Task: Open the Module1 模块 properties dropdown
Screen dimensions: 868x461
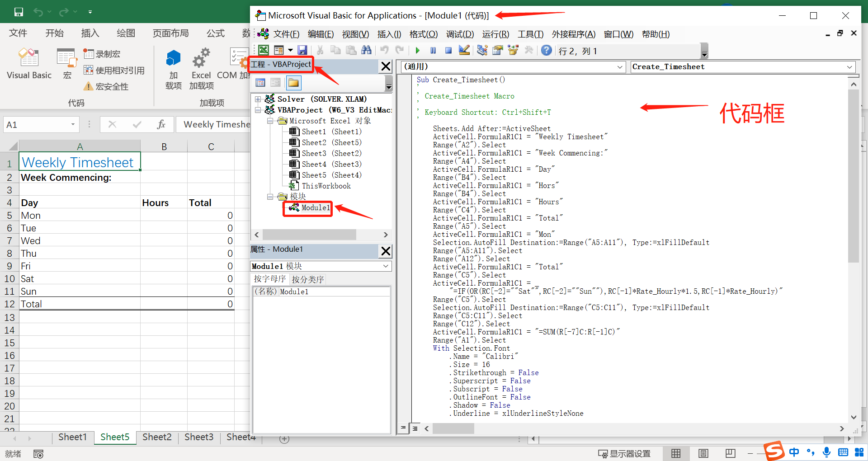Action: [386, 266]
